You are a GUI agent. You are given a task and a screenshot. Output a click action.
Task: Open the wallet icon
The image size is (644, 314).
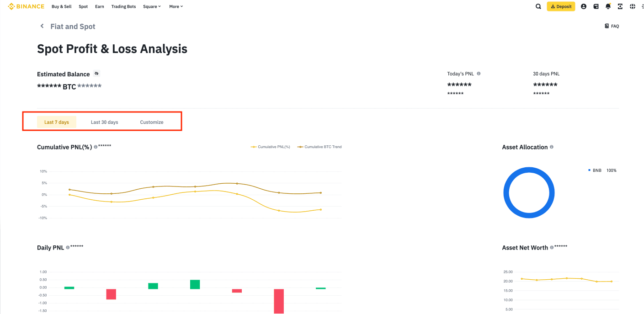(x=596, y=6)
